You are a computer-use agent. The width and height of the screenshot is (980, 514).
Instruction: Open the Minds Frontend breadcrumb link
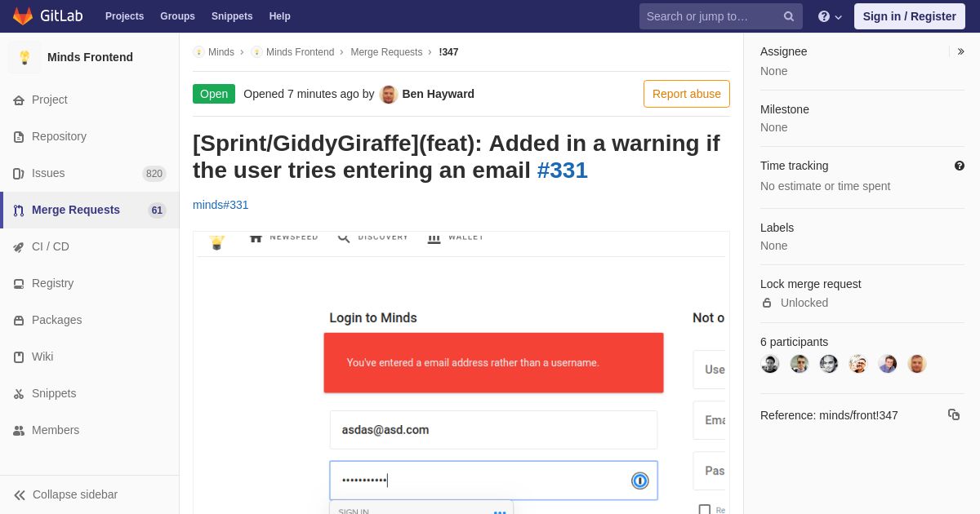[x=300, y=52]
